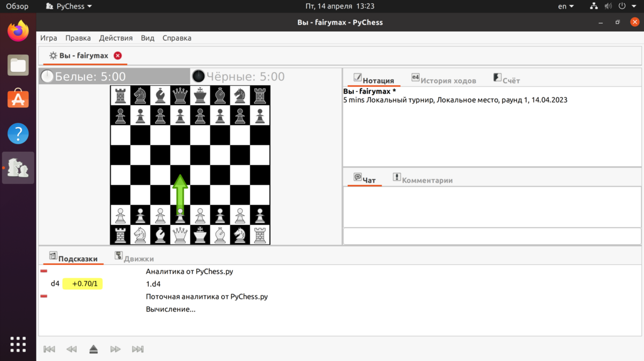The image size is (644, 361).
Task: Select the white rook on h1
Action: coord(260,235)
